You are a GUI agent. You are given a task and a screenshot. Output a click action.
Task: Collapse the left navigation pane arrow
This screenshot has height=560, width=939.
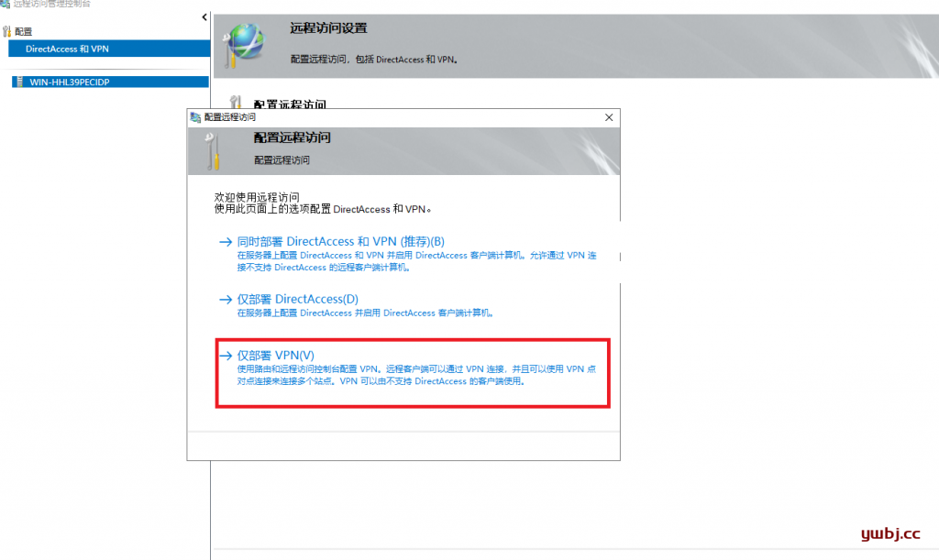pos(204,17)
